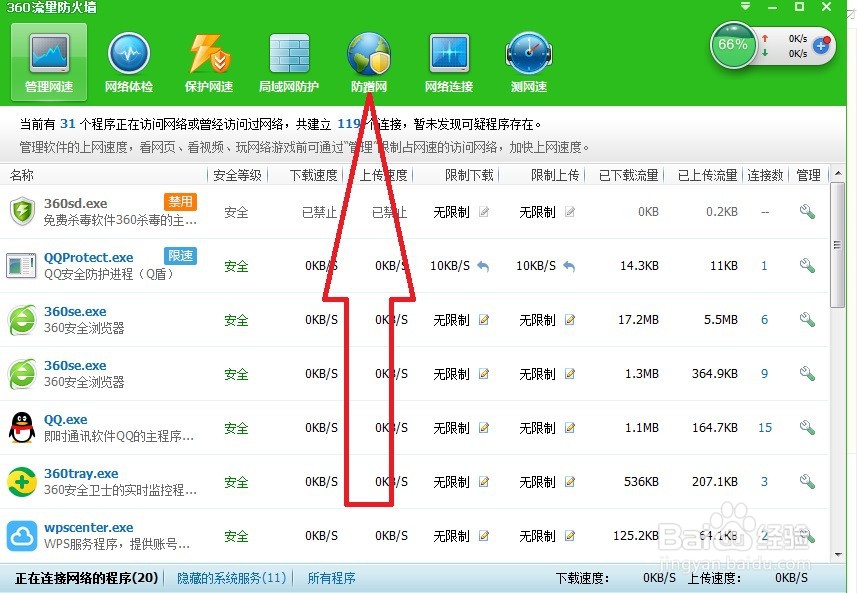Edit upload limit for 360tray.exe
Viewport: 857px width, 593px height.
pos(570,482)
